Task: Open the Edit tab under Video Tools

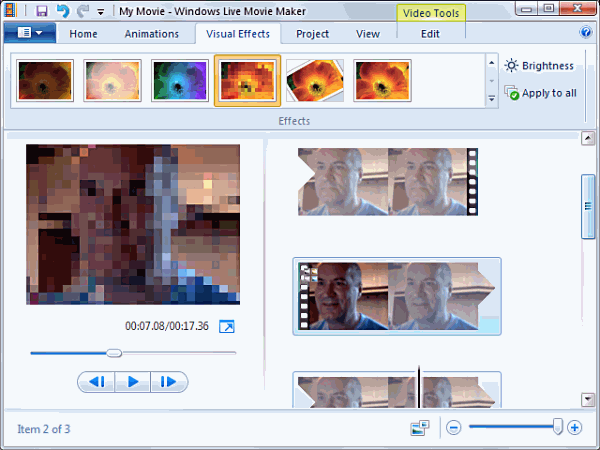Action: [x=430, y=34]
